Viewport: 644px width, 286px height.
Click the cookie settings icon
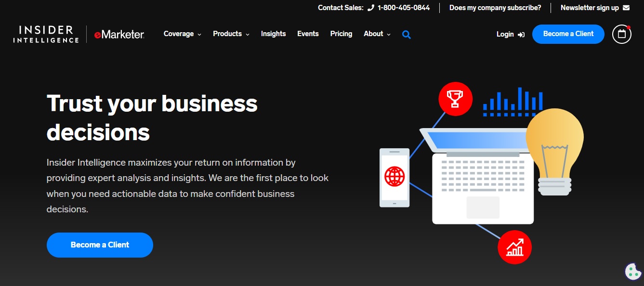[x=632, y=272]
